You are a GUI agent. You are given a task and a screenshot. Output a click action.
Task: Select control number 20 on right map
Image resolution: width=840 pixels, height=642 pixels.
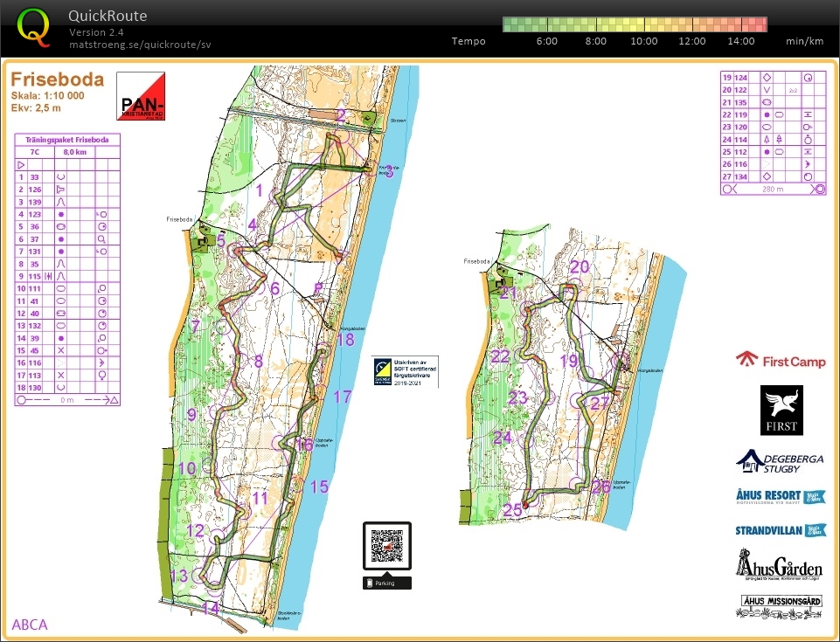580,267
